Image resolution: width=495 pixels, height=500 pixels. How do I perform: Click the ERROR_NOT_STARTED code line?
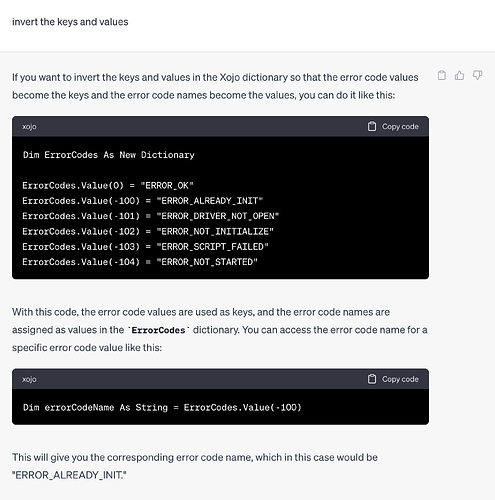[140, 262]
